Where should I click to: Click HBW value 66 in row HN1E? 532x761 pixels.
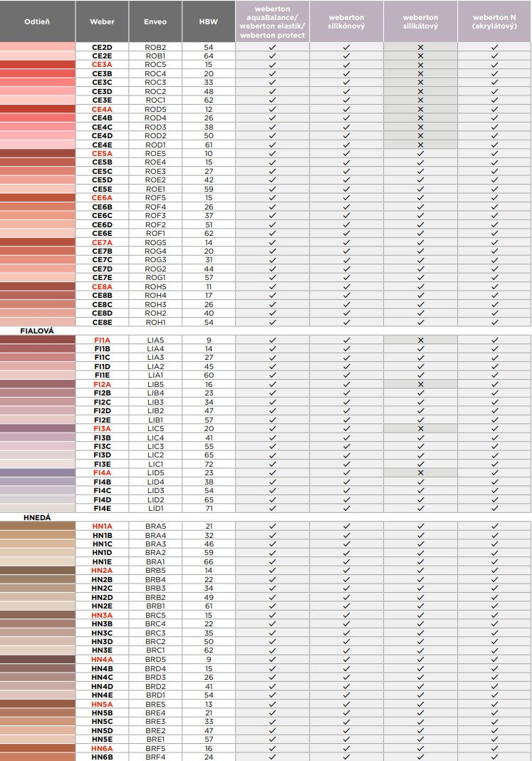(x=209, y=561)
